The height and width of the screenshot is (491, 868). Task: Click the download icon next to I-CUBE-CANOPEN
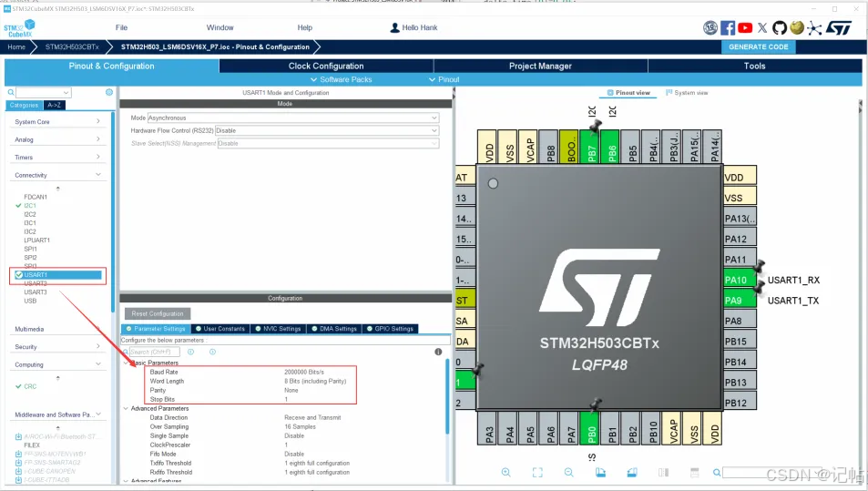18,471
